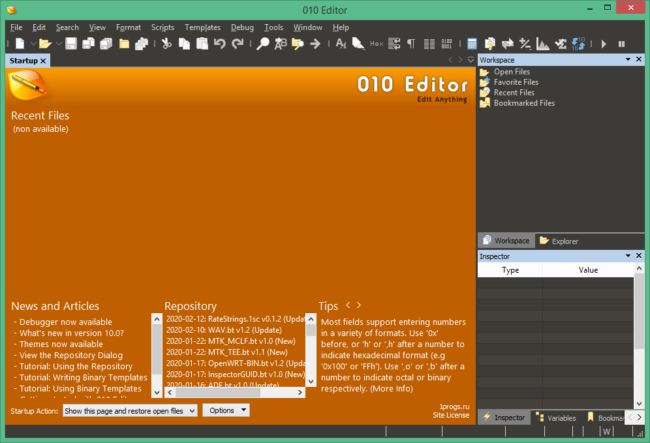Open the Workspace panel dropdown arrow
Viewport: 650px width, 443px height.
point(628,60)
